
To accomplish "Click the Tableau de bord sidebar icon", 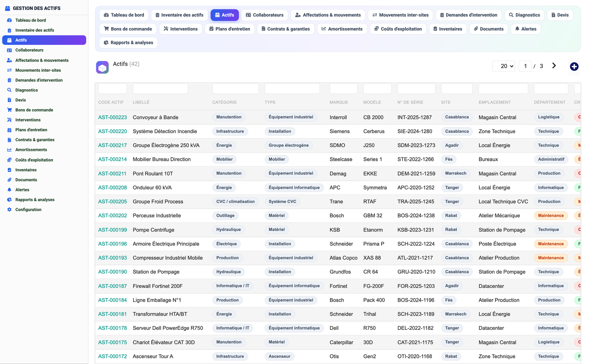I will pos(9,20).
